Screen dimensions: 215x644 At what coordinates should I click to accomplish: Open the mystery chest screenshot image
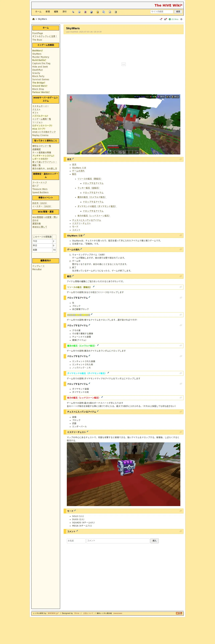(123, 474)
